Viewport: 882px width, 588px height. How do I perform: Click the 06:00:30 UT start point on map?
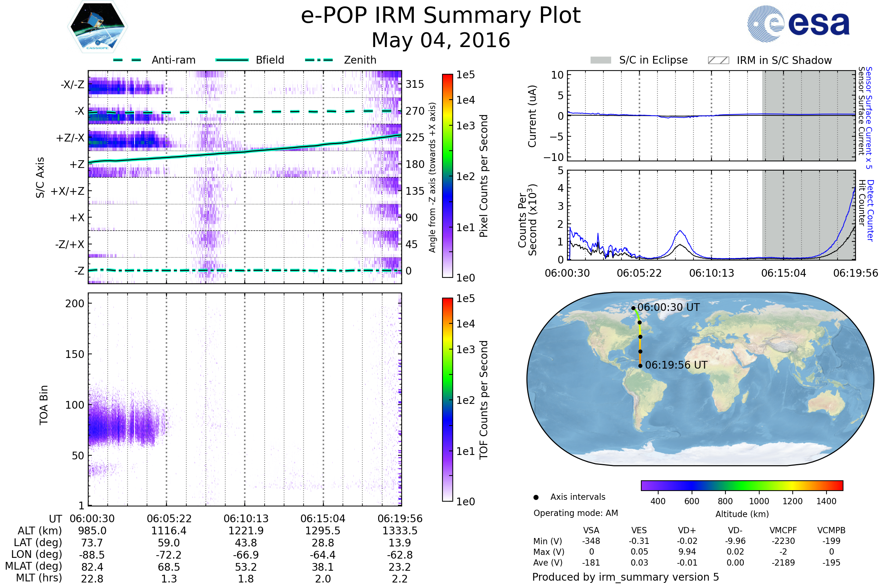[633, 308]
